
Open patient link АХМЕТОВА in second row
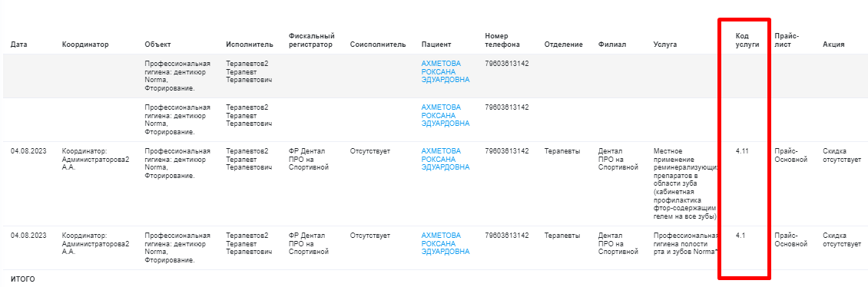[x=446, y=116]
